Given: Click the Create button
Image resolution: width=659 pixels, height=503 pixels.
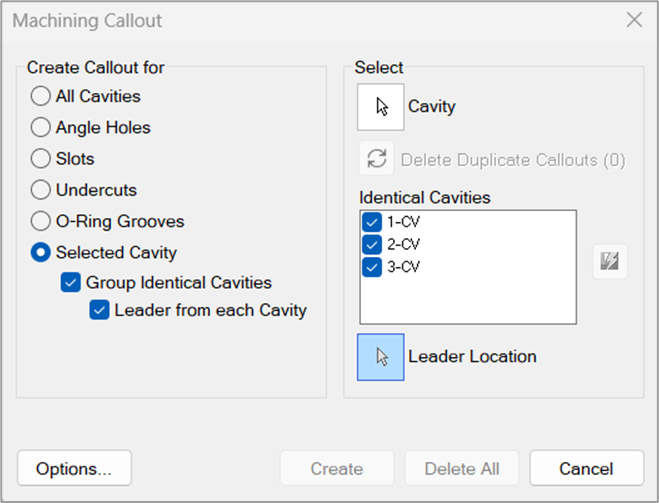Looking at the screenshot, I should 337,468.
